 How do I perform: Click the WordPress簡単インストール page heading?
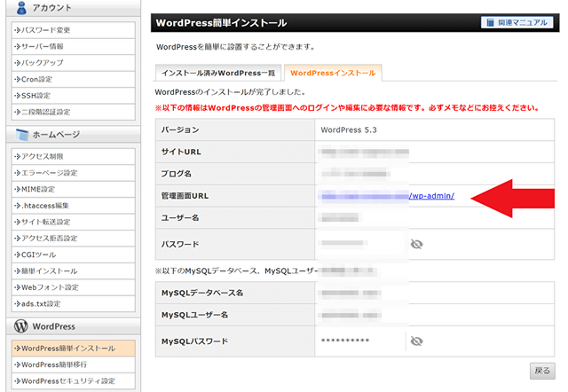(x=221, y=23)
